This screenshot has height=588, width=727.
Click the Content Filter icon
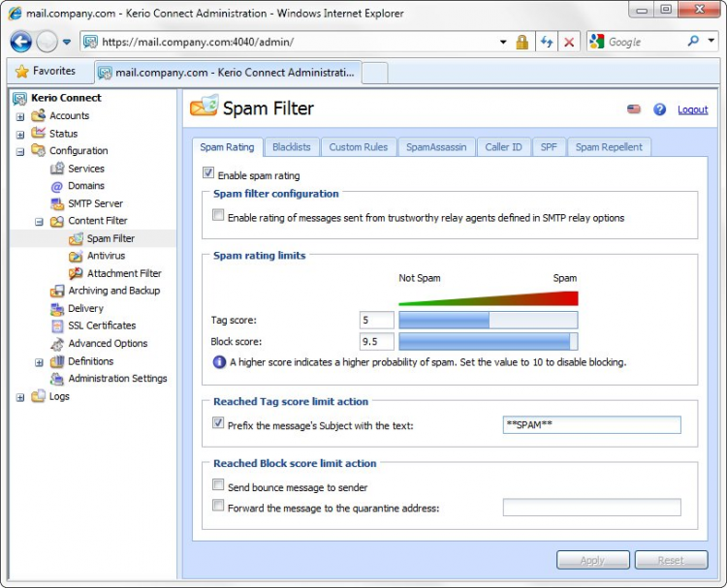pos(56,221)
